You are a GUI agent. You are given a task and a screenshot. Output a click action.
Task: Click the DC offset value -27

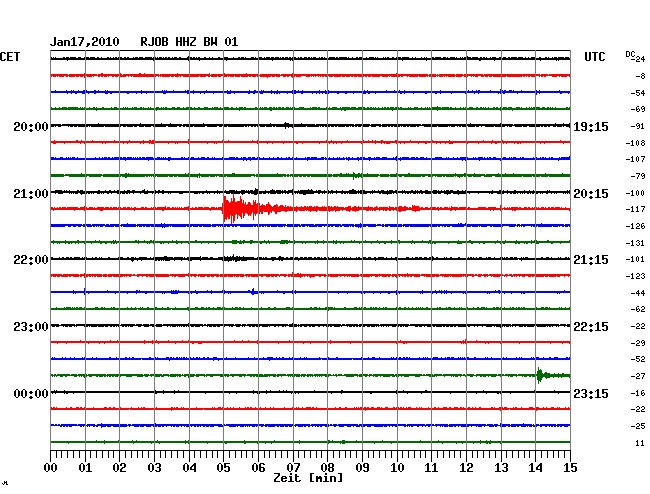tap(638, 376)
